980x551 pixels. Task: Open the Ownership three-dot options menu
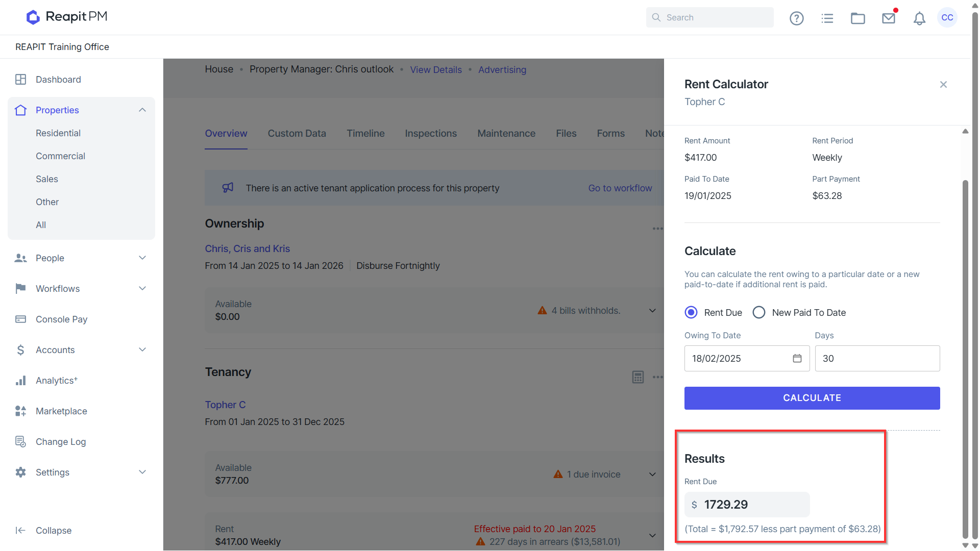click(657, 228)
